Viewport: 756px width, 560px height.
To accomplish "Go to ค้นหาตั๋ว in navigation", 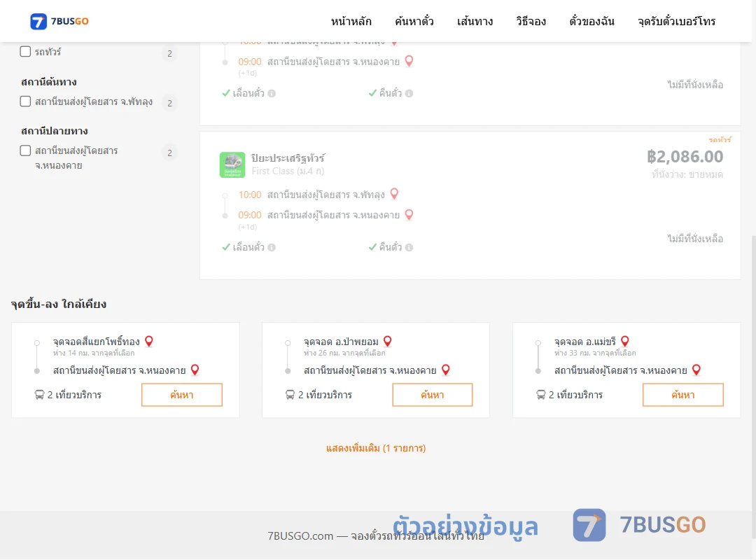I will 414,21.
